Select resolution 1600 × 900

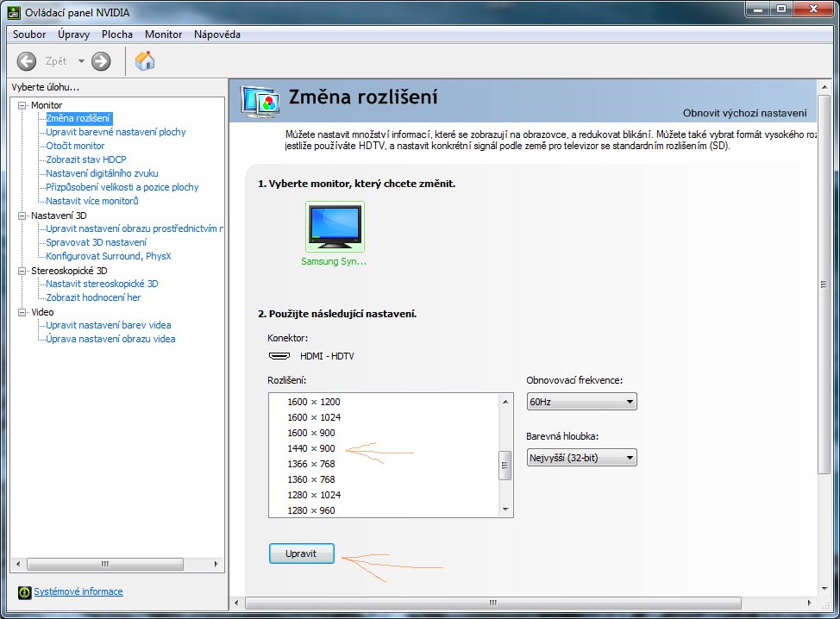pyautogui.click(x=311, y=433)
